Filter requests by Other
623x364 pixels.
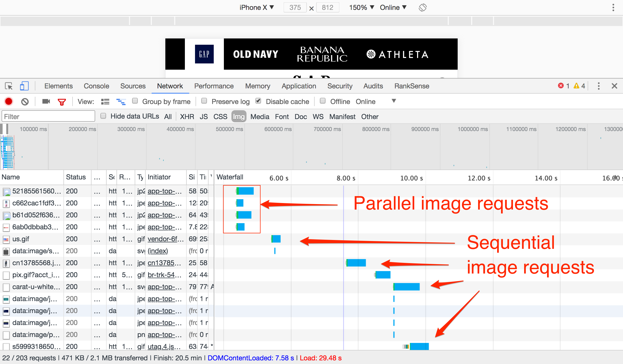point(370,116)
